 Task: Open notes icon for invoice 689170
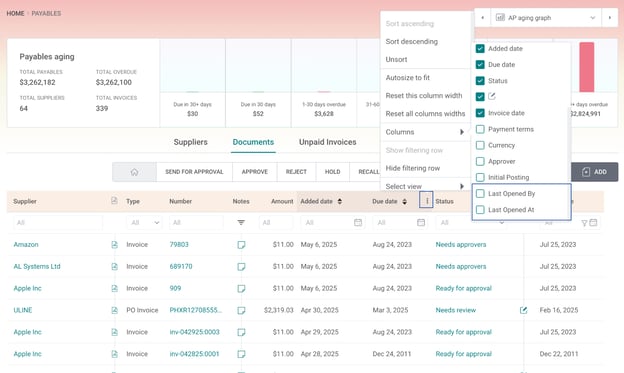[241, 267]
